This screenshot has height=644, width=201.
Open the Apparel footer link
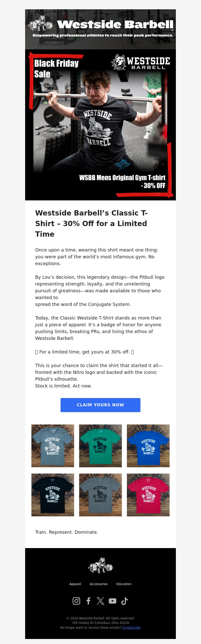pyautogui.click(x=75, y=584)
